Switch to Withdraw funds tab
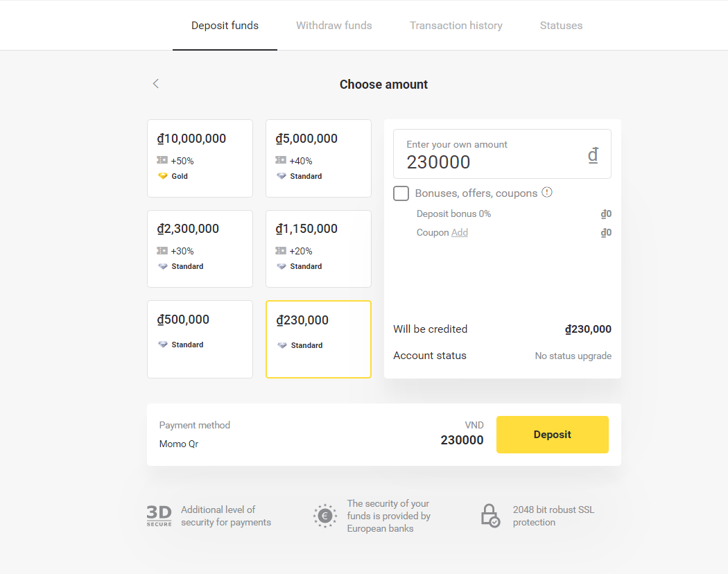Viewport: 728px width, 574px height. 333,26
